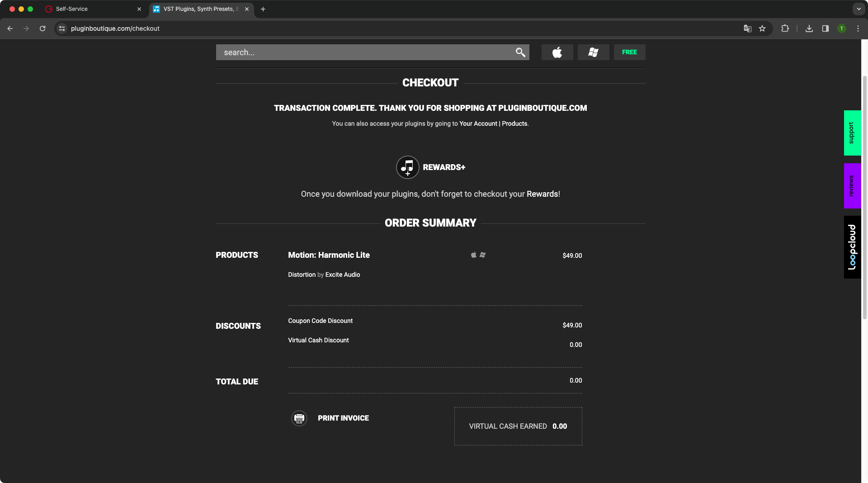
Task: Click the Mac icon beside Motion: Harmonic Lite
Action: click(473, 255)
